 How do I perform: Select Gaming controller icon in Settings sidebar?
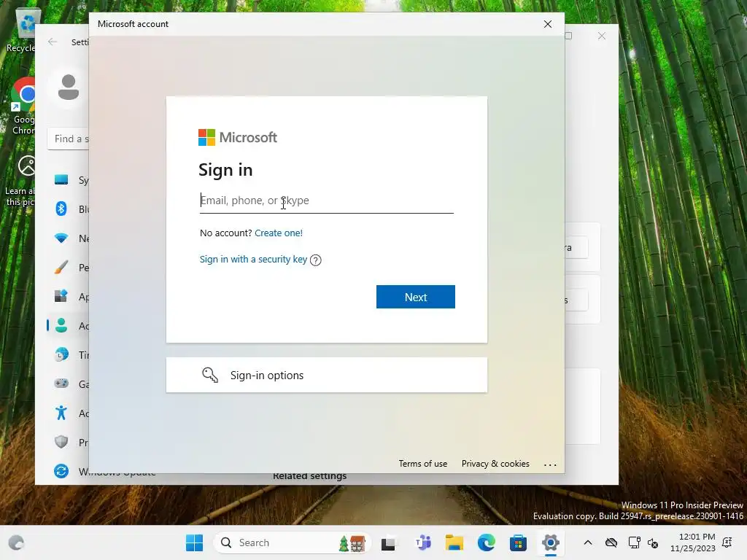tap(61, 384)
